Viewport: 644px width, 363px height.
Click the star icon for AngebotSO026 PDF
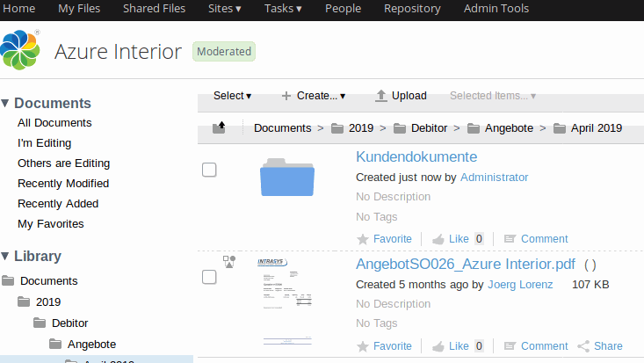tap(363, 346)
